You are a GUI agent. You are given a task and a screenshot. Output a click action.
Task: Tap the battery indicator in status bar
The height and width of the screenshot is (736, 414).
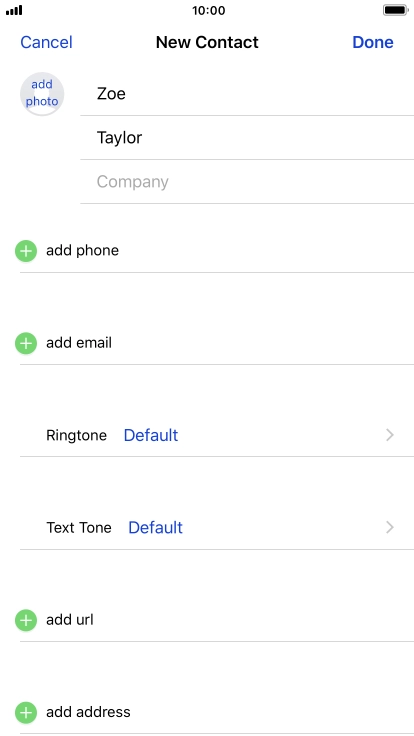click(395, 10)
